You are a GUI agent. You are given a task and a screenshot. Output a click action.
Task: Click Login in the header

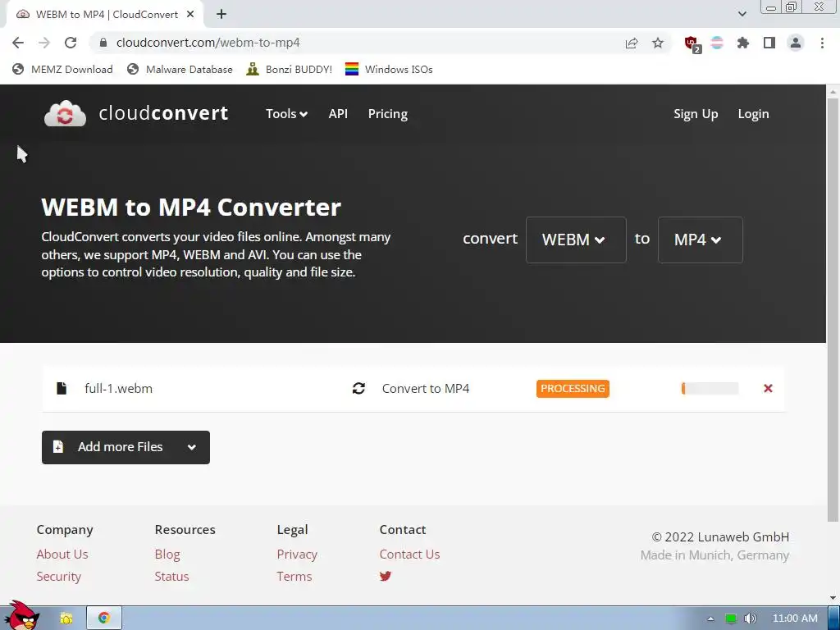[x=753, y=113]
